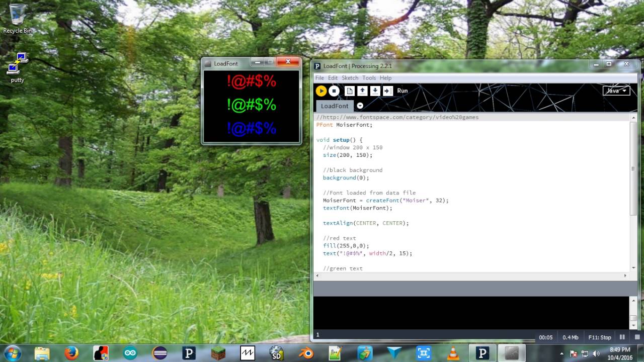Click the '//black background' comment

click(353, 170)
